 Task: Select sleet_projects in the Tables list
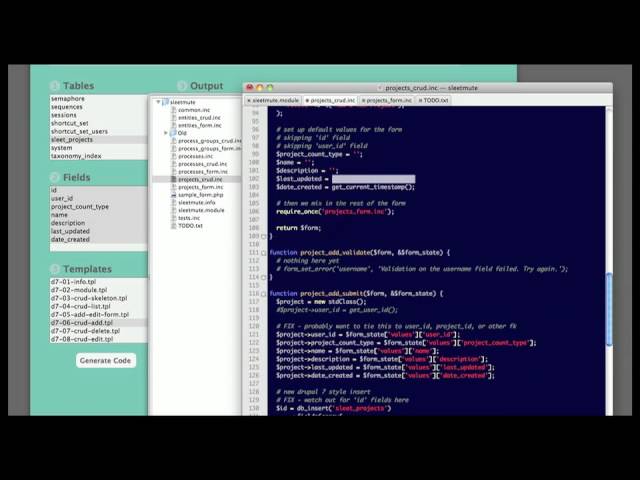pos(74,140)
